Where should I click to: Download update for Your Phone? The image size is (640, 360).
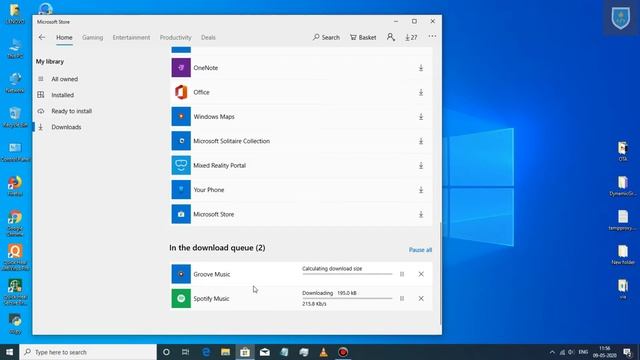[421, 190]
